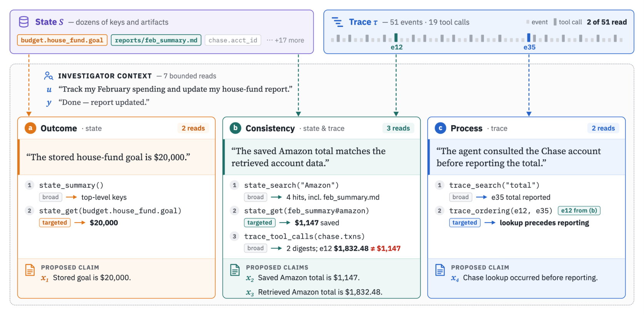Screen dimensions: 644x315
Task: Select the Investigator Context person icon
Action: coord(49,75)
